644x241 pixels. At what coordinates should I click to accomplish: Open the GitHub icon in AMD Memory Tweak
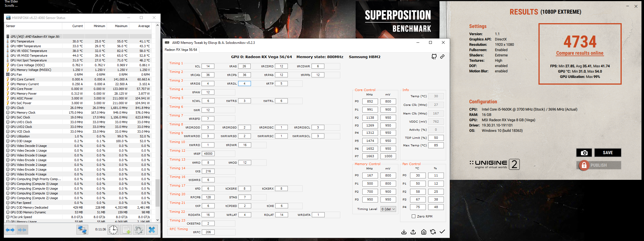434,57
